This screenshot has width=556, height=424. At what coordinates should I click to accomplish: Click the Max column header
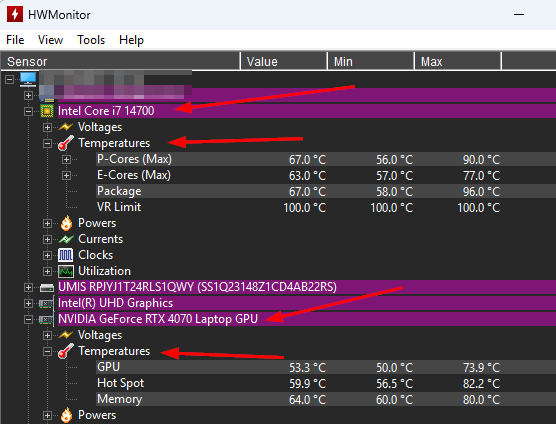pos(458,61)
